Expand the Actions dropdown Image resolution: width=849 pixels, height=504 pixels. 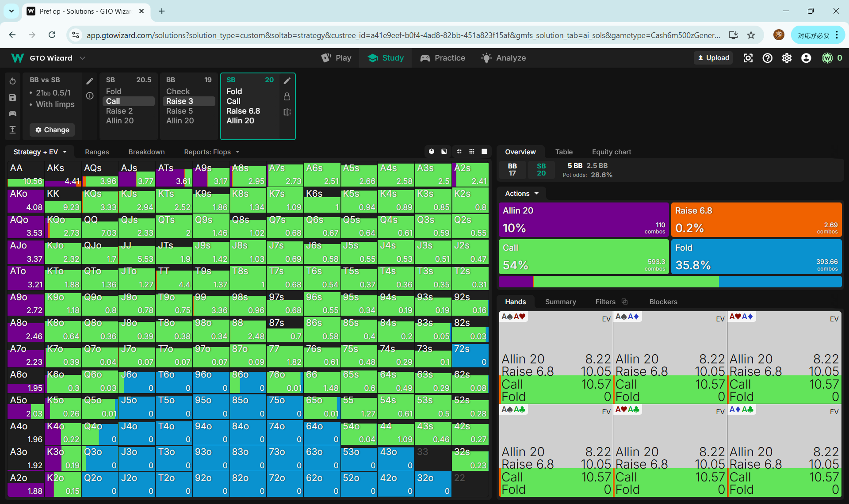coord(522,193)
